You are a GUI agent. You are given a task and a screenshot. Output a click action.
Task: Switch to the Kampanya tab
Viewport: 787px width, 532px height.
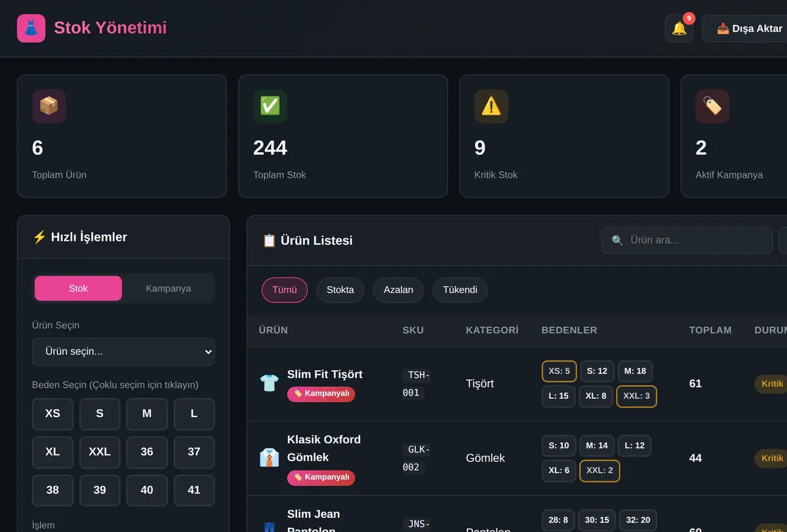169,289
